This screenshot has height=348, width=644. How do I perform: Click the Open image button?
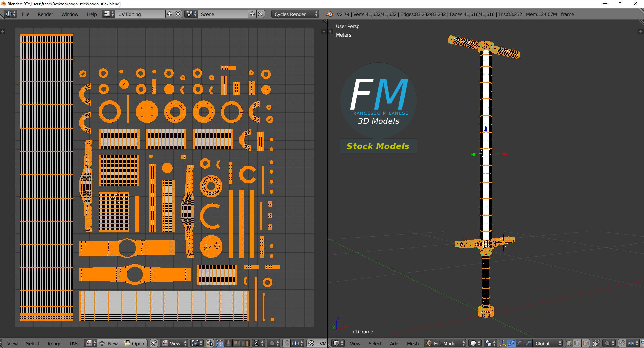(135, 343)
